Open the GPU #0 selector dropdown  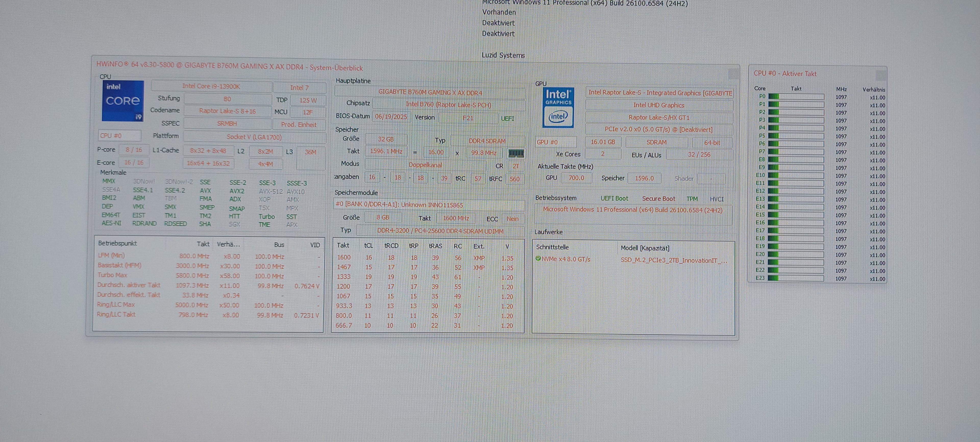click(x=555, y=142)
